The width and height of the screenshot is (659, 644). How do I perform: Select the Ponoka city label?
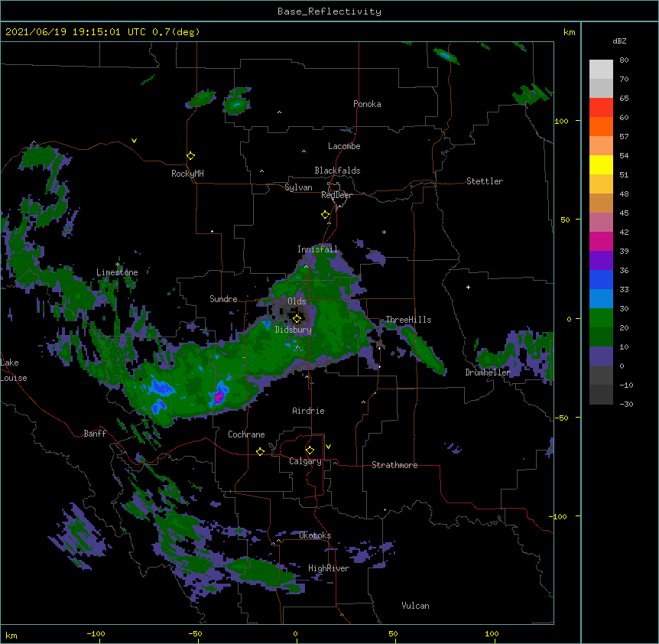pyautogui.click(x=367, y=104)
